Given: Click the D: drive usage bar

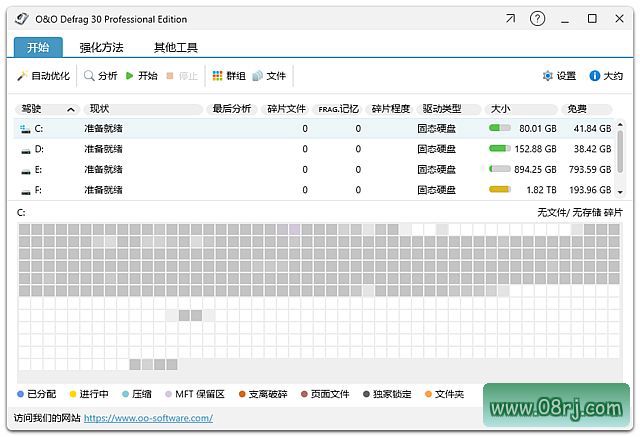Looking at the screenshot, I should 500,149.
